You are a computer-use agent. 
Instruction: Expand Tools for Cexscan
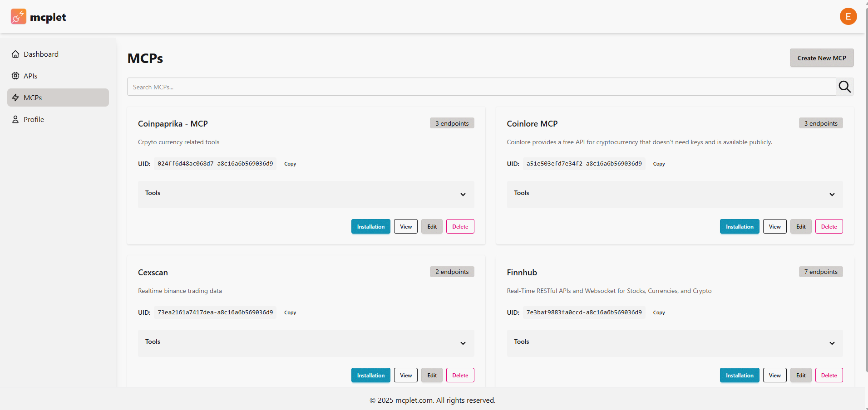point(306,343)
